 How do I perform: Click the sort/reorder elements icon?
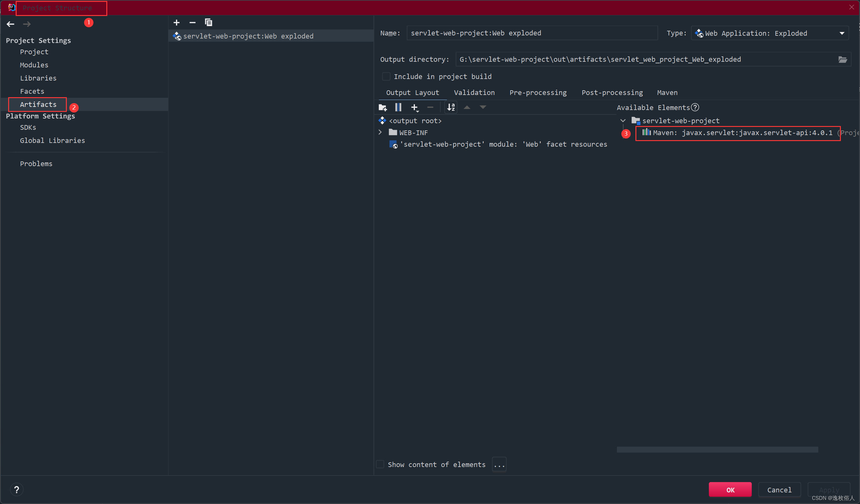[452, 108]
